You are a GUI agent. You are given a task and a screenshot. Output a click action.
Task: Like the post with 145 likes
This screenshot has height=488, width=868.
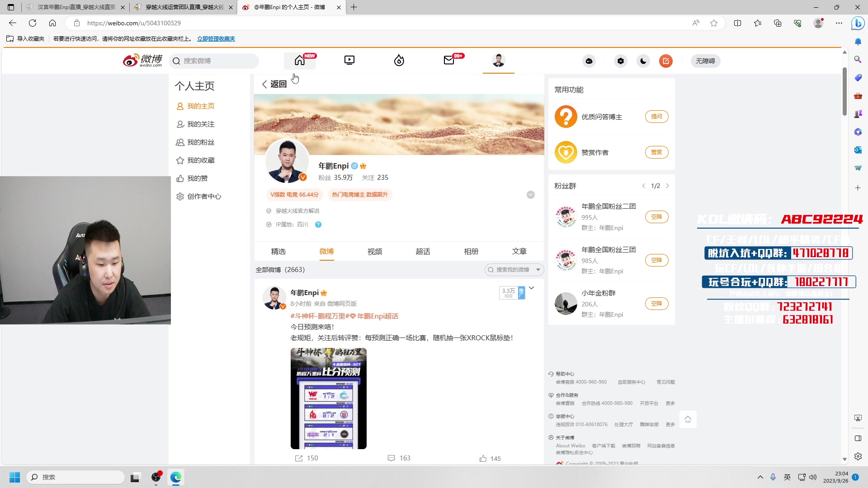tap(490, 459)
